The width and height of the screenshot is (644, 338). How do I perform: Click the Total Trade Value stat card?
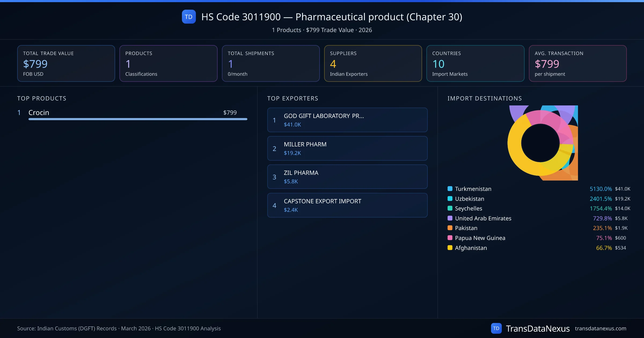coord(66,63)
